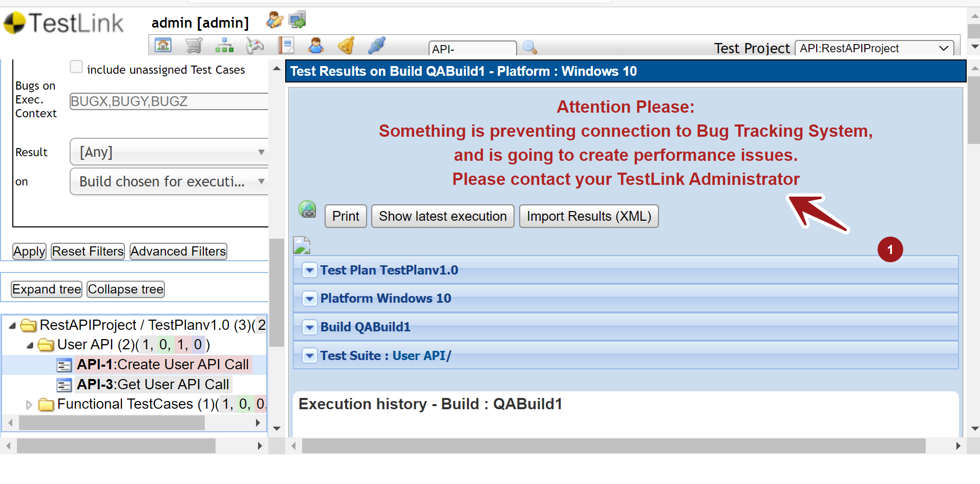Expand the Functional TestCases folder

[29, 405]
